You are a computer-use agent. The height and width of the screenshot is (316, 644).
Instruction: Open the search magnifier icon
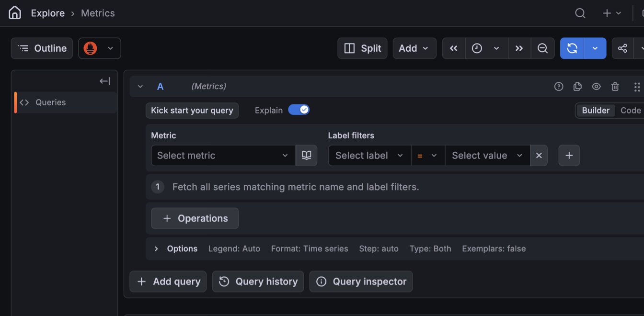580,13
